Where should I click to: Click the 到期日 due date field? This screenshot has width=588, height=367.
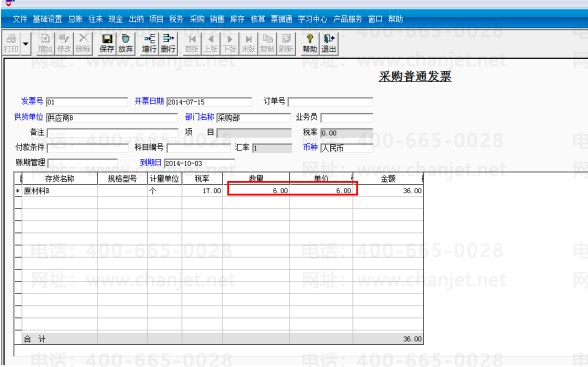[x=199, y=163]
